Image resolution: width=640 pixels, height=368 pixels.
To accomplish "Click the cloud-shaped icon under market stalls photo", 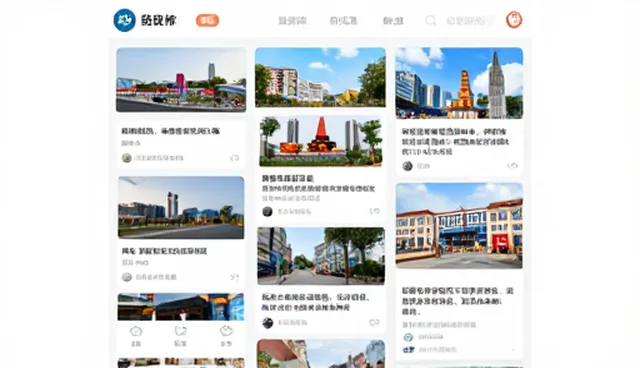I will (226, 331).
